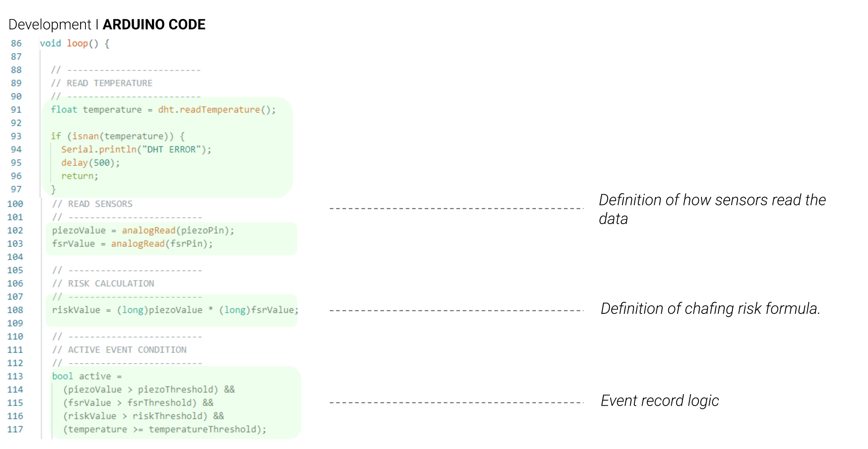Image resolution: width=868 pixels, height=449 pixels.
Task: Place cursor on dht.readTemperature() call
Action: 217,110
